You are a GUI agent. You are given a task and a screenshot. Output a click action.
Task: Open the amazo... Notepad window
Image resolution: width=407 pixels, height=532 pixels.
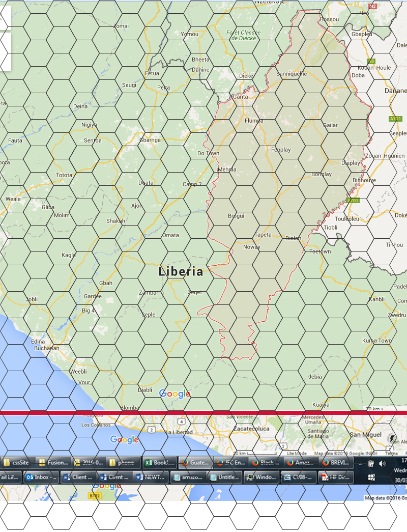[x=188, y=478]
